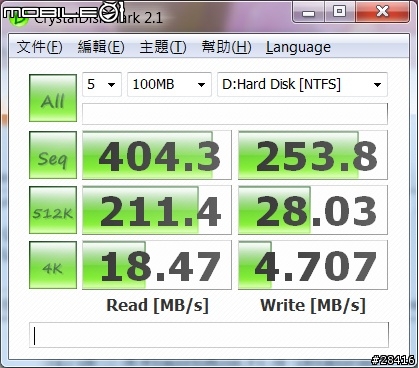The height and width of the screenshot is (368, 419).
Task: Open the Language menu
Action: coord(298,48)
